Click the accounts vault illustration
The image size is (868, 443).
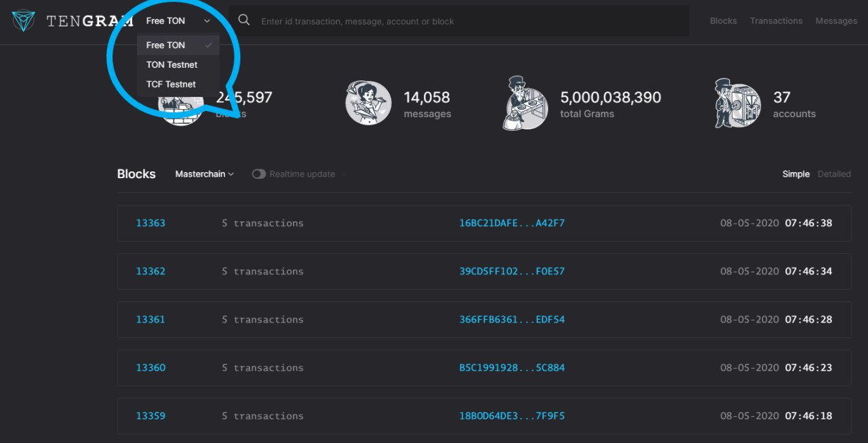738,103
